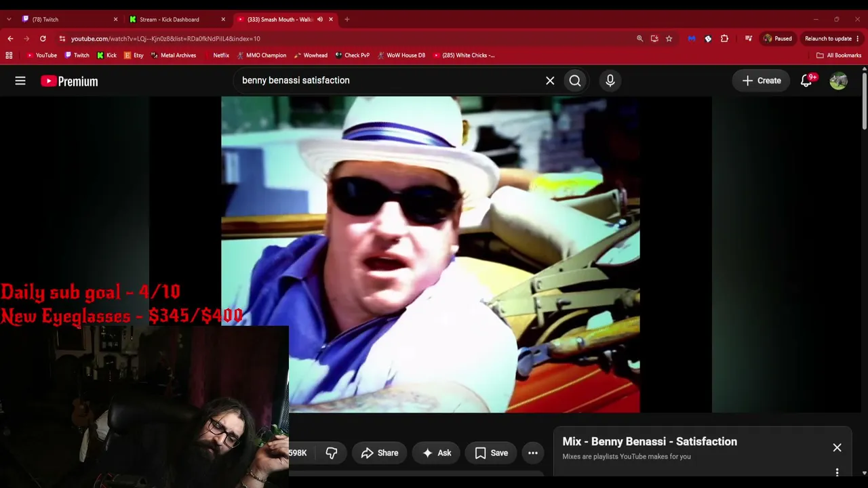Close the Smash Mouth tab
Viewport: 868px width, 488px height.
tap(331, 20)
